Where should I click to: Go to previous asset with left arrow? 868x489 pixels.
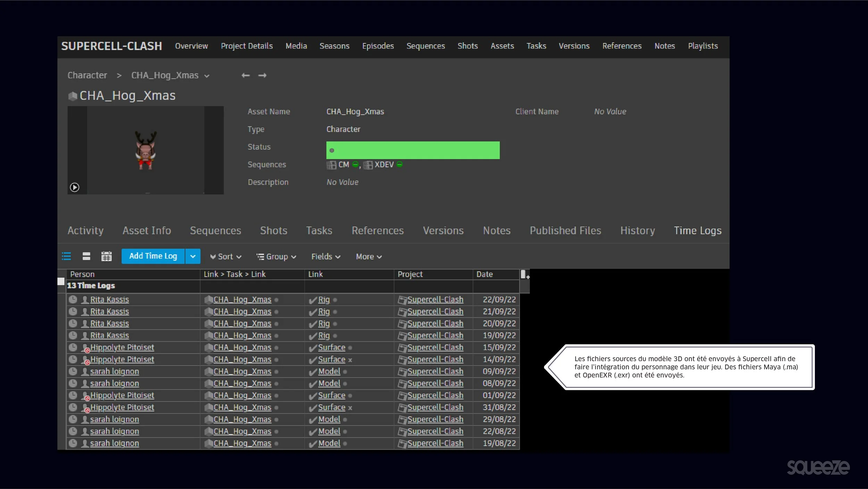tap(245, 75)
